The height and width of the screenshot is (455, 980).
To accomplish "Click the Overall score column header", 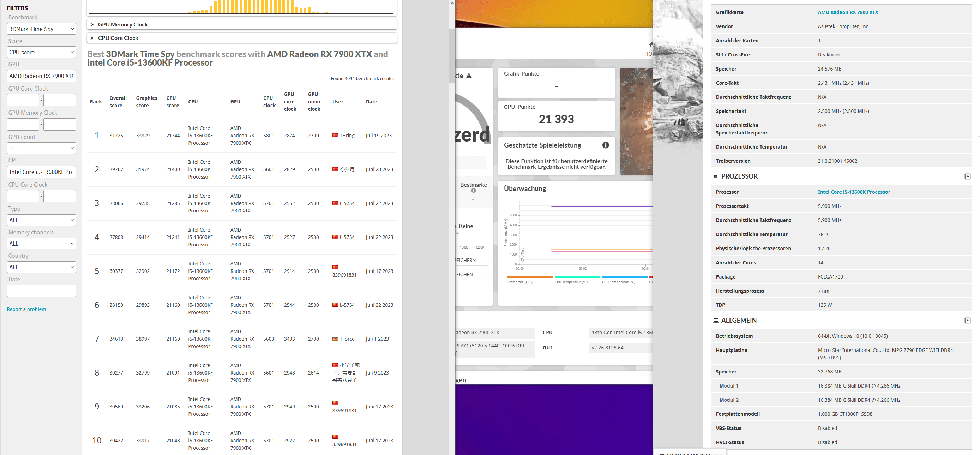I will click(118, 102).
